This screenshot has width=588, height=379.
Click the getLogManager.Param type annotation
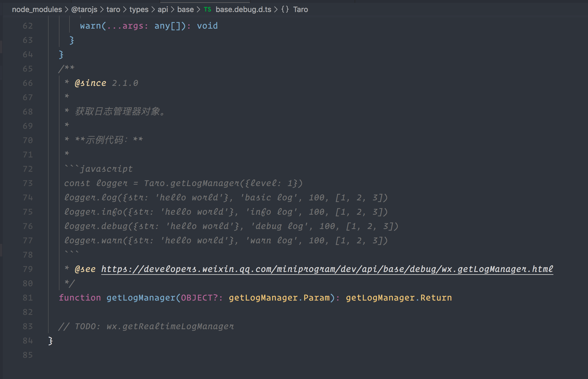(x=279, y=298)
